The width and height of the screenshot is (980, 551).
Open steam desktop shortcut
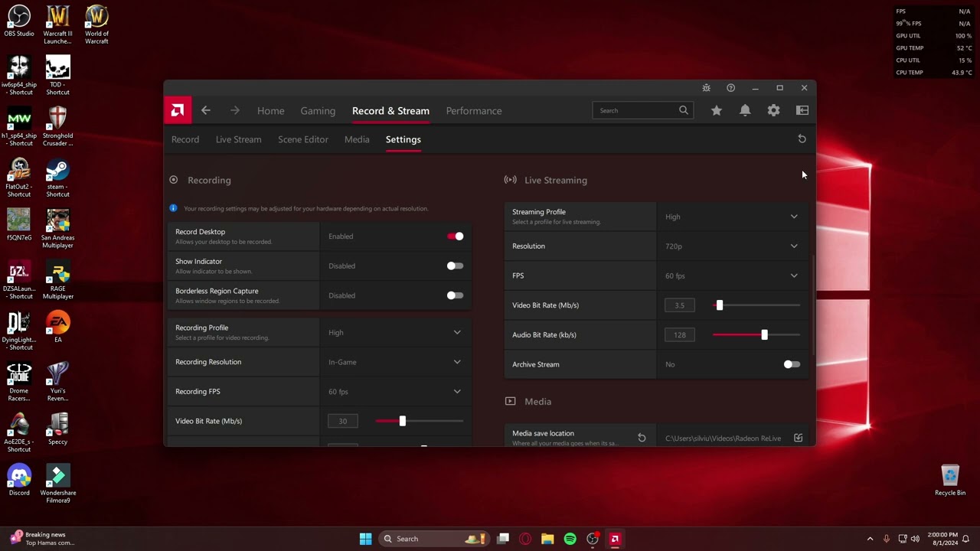(x=57, y=178)
